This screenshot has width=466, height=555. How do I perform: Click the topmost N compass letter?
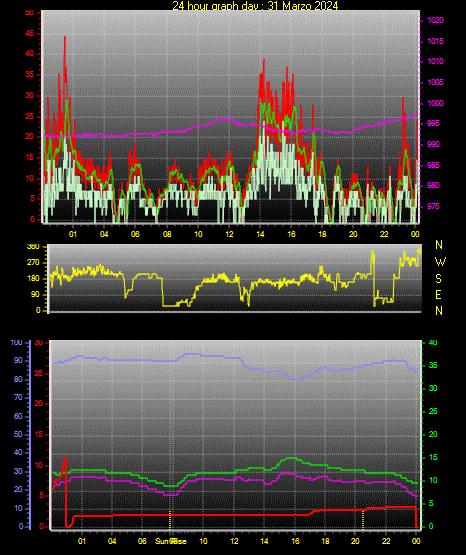pyautogui.click(x=439, y=245)
